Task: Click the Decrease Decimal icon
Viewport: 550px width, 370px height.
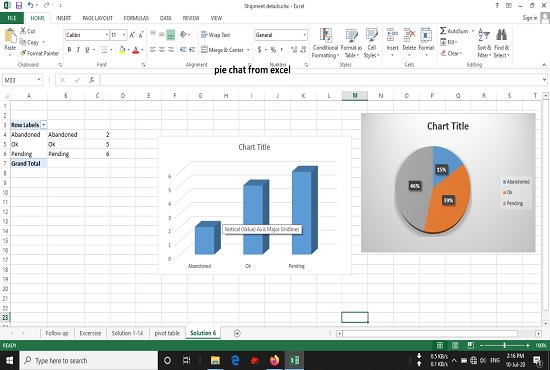Action: pyautogui.click(x=303, y=50)
